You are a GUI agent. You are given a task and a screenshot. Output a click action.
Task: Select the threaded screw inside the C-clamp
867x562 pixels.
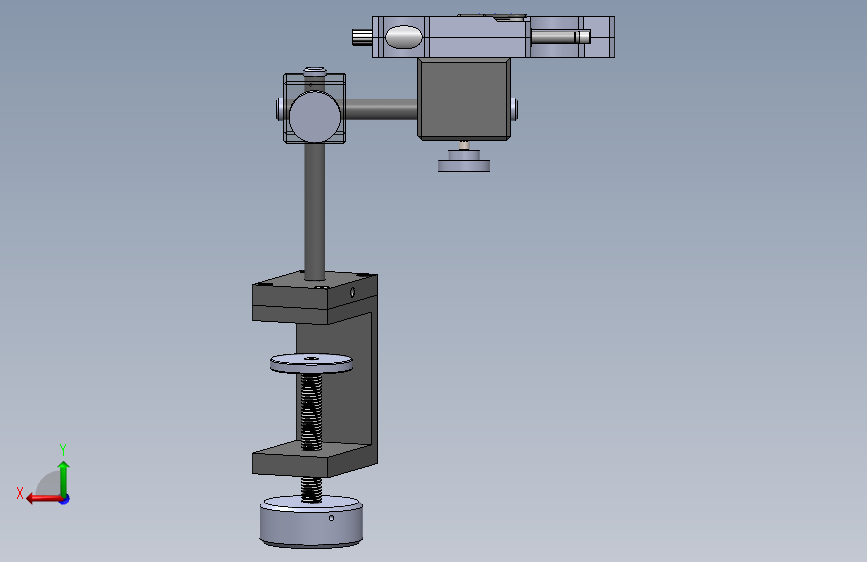click(311, 412)
